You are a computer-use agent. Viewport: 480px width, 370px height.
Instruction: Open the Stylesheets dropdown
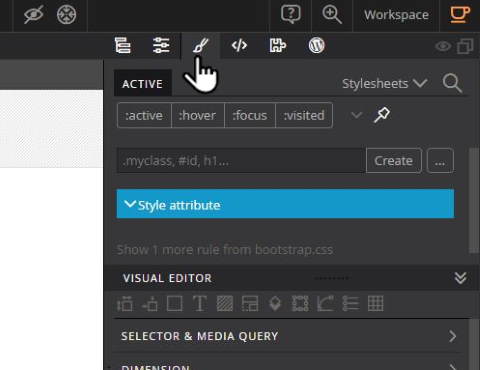[385, 83]
